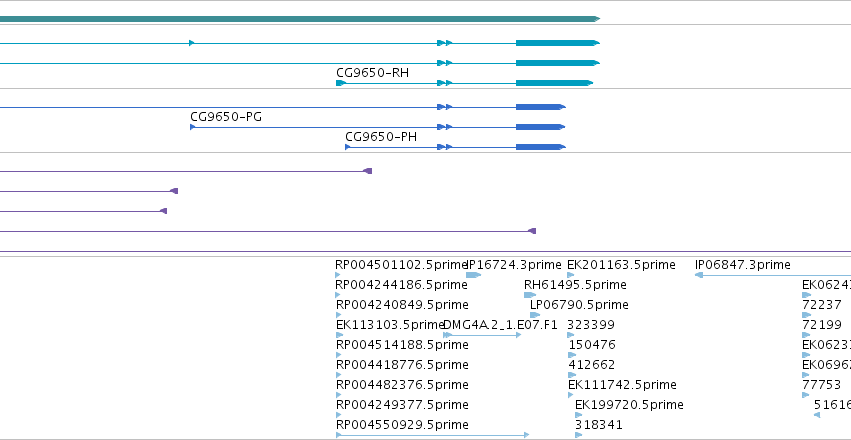Click the IP16724.3prime EST label

tap(514, 265)
